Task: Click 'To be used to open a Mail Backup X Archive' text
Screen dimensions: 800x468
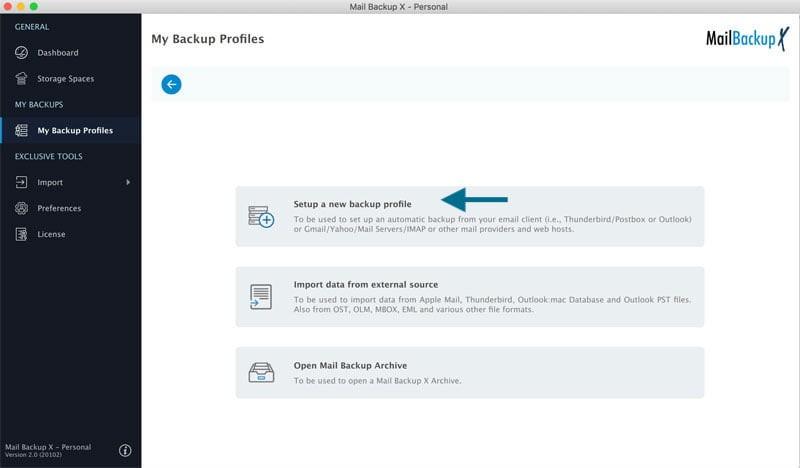Action: pos(377,381)
